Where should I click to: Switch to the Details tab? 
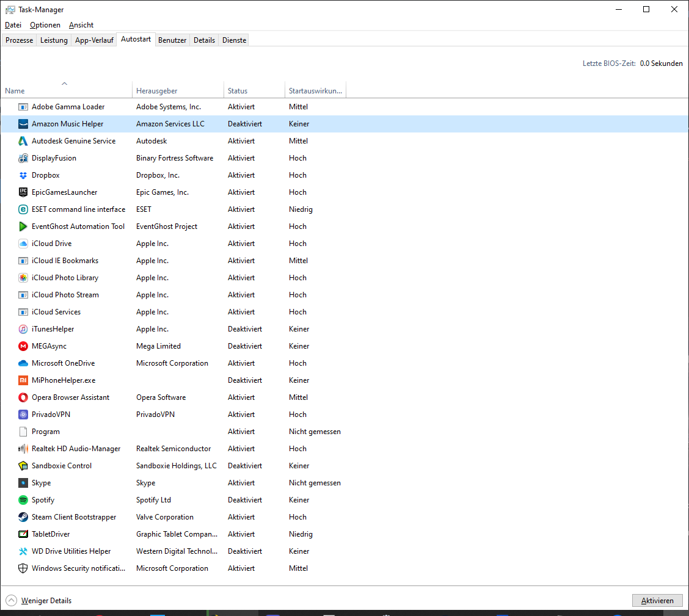click(x=205, y=40)
